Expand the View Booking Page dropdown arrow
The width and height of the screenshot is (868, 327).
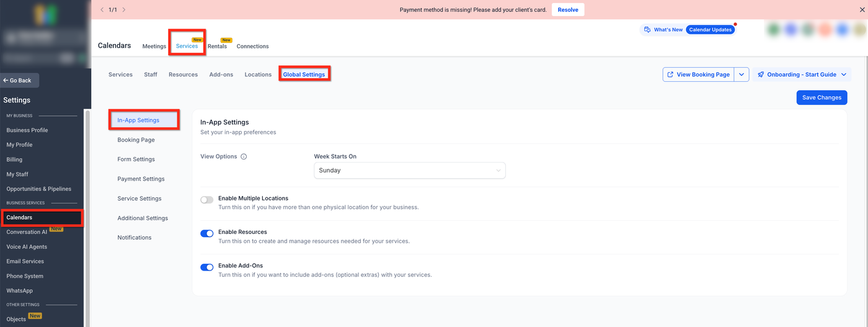click(742, 74)
